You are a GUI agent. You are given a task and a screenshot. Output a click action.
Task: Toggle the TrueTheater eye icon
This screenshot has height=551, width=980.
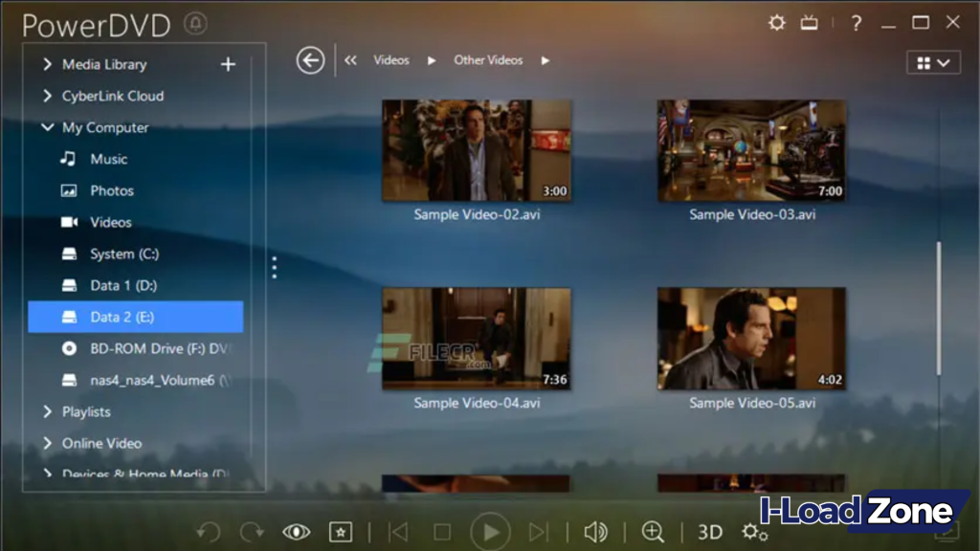pyautogui.click(x=296, y=532)
